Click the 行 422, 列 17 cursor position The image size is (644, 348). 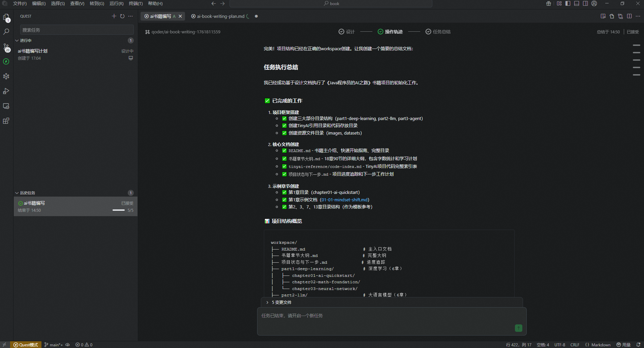(x=519, y=345)
